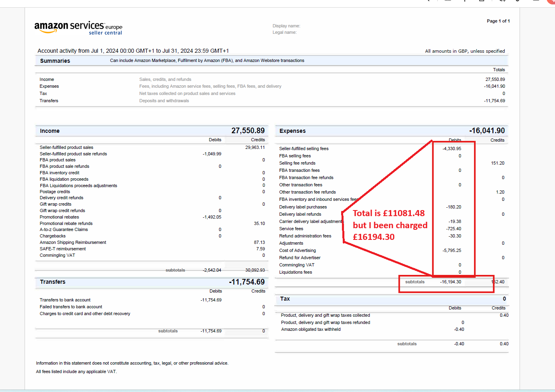Screen dimensions: 555x392
Task: Click the -1,049.99 product sale refunds debit
Action: coord(212,154)
